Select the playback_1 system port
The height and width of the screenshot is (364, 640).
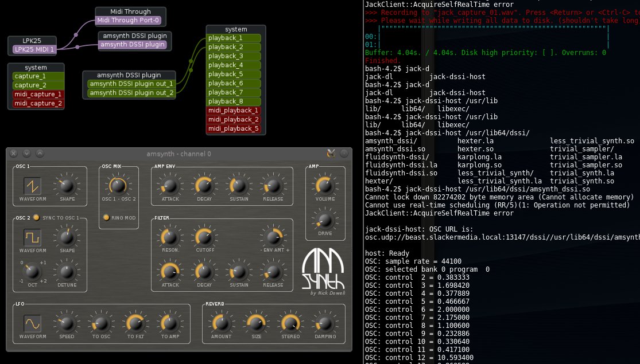pyautogui.click(x=234, y=38)
